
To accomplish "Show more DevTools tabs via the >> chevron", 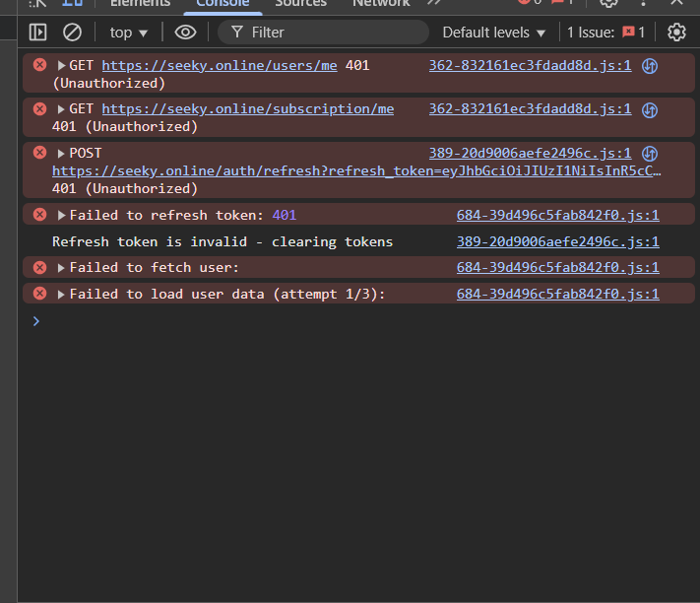I will [x=433, y=3].
